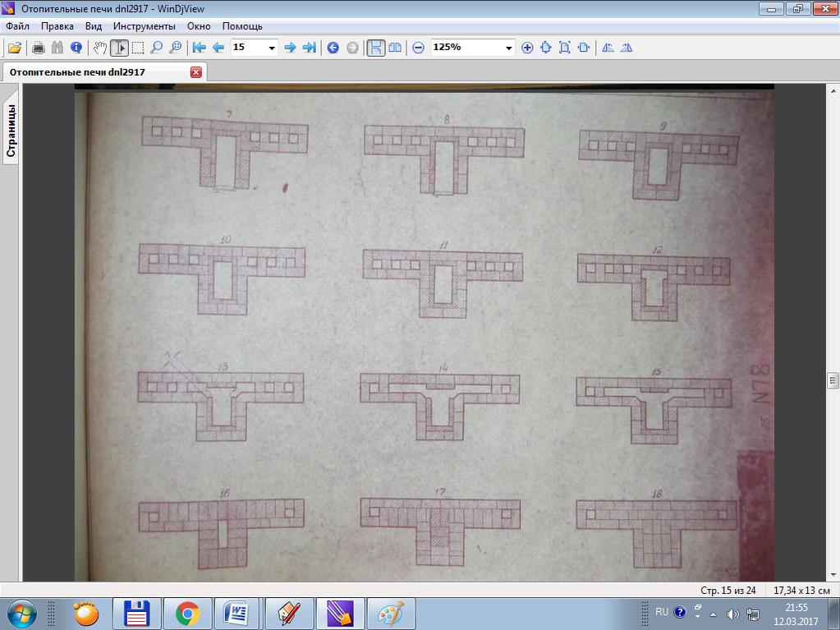The image size is (840, 630).
Task: Expand the Страницы side panel
Action: [x=11, y=130]
